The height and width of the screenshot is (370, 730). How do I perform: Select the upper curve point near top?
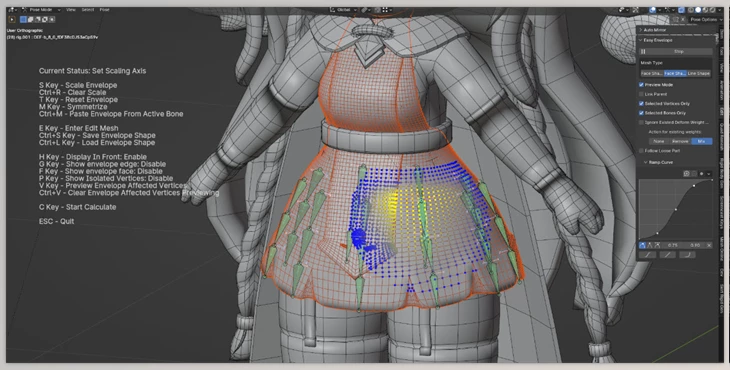point(694,186)
